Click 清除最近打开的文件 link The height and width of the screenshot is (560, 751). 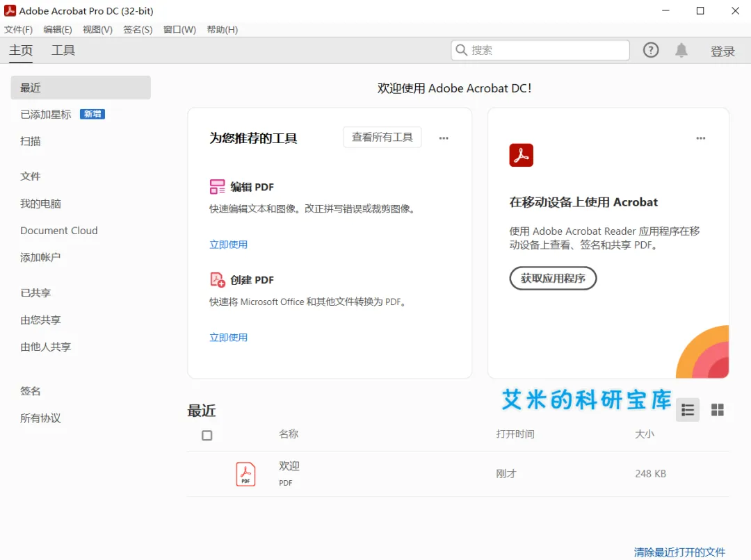click(x=679, y=552)
